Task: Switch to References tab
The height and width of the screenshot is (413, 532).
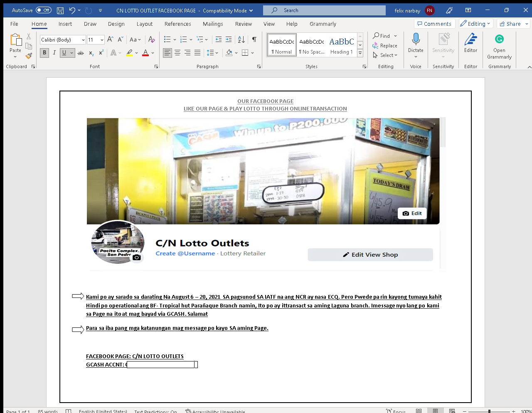Action: tap(178, 24)
